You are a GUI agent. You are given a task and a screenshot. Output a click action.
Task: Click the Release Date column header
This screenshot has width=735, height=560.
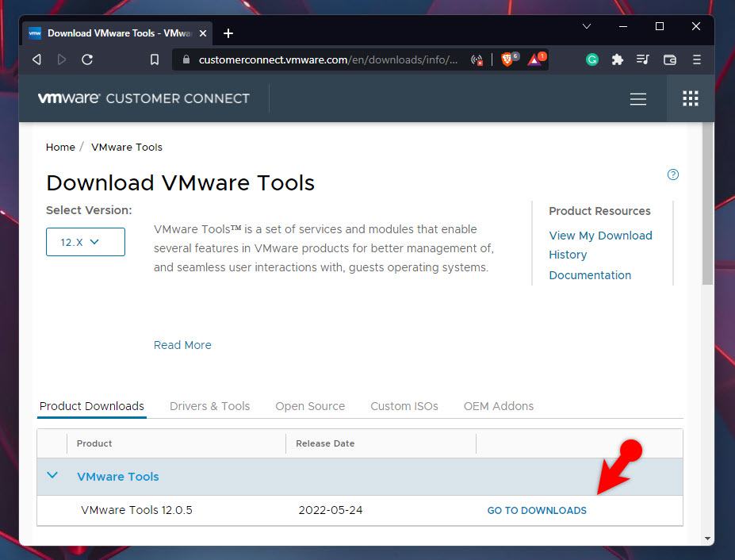tap(325, 443)
